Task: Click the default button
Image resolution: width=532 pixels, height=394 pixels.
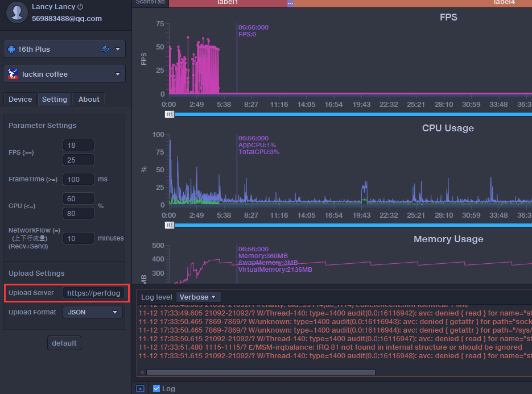Action: point(64,343)
